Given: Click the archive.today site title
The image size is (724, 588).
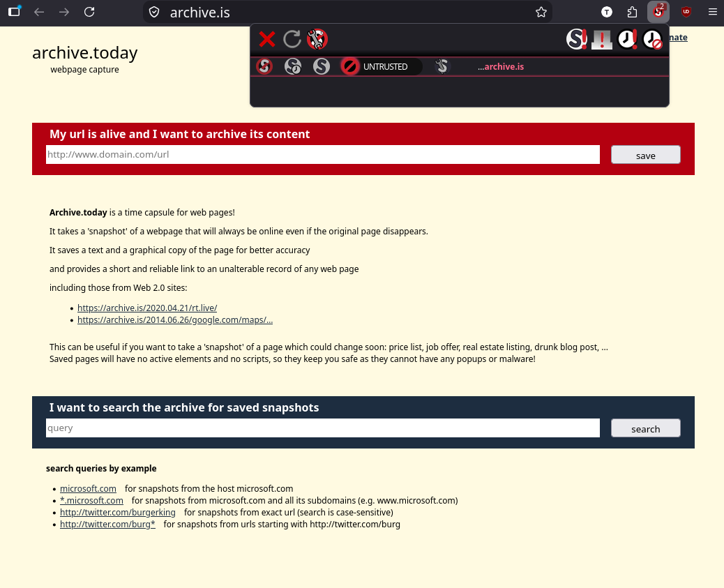Looking at the screenshot, I should (x=85, y=52).
